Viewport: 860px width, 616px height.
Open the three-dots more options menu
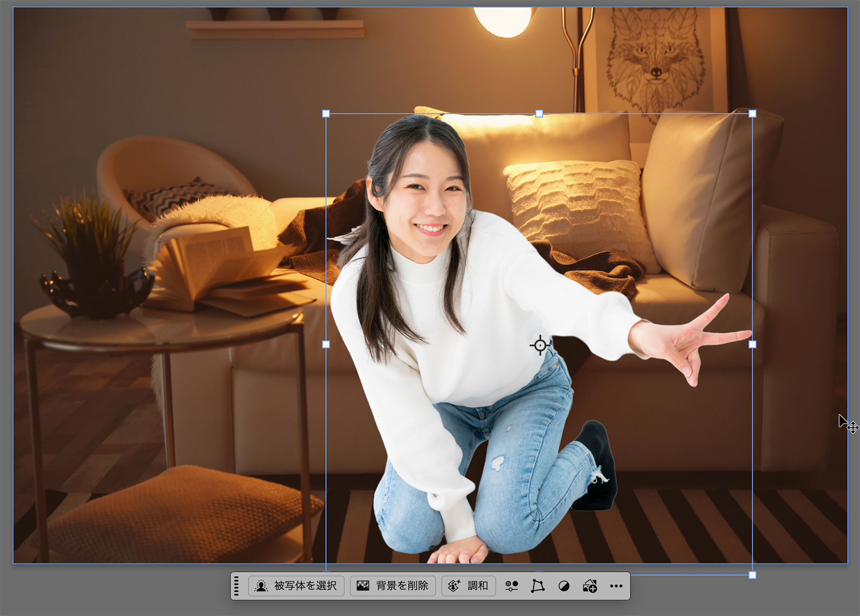[x=616, y=586]
